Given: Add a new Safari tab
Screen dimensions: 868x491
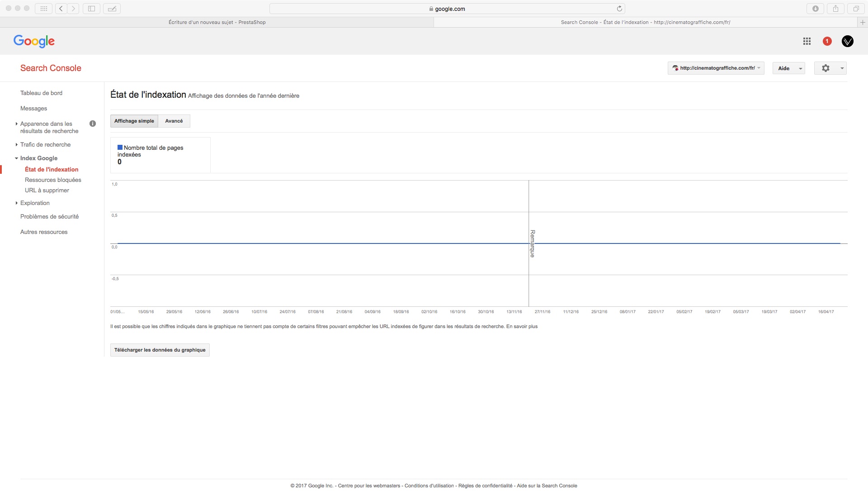Looking at the screenshot, I should [863, 22].
